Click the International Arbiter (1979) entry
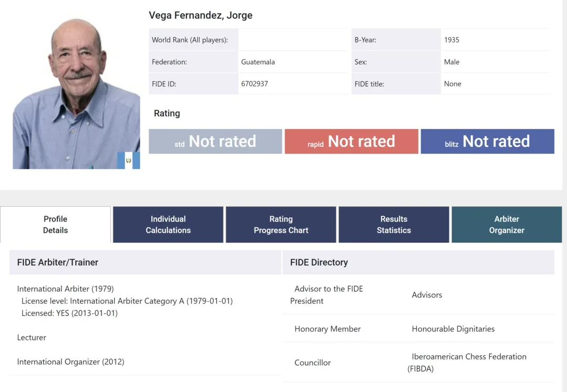Viewport: 567px width, 392px height. (66, 289)
